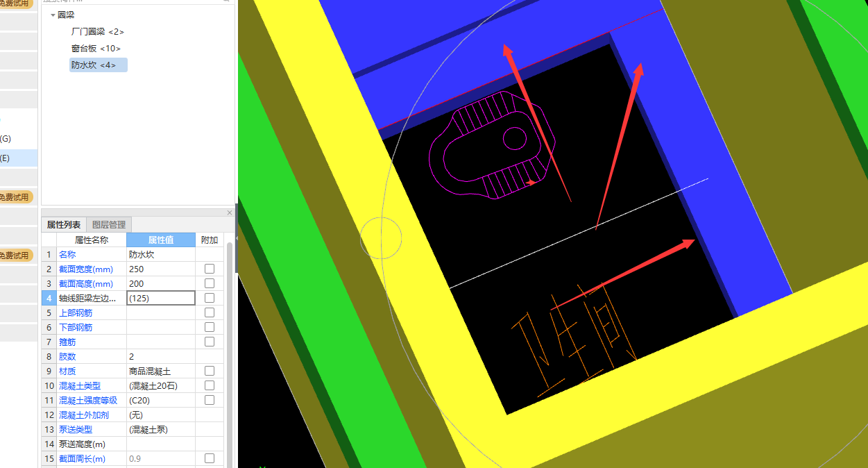The width and height of the screenshot is (868, 468).
Task: Click the 泵送高度(m) property label
Action: point(82,444)
